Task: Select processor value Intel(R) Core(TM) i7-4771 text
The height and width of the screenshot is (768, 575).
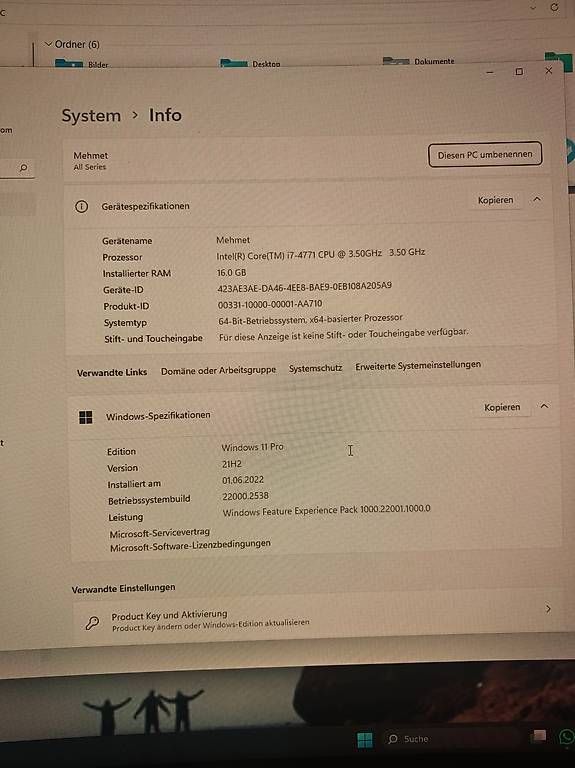Action: point(321,254)
